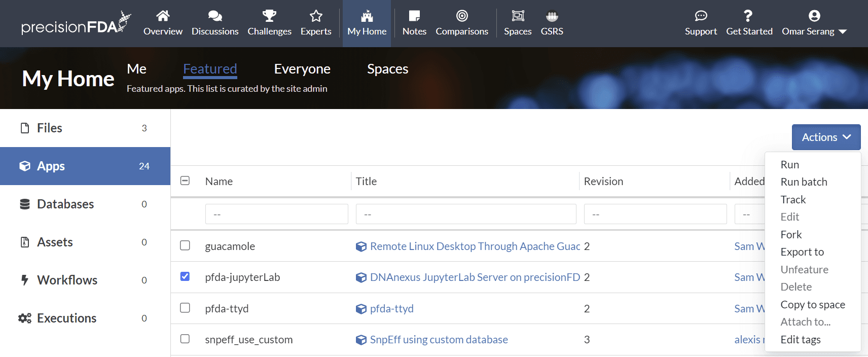This screenshot has width=868, height=357.
Task: Open Discussions via the speech bubbles icon
Action: [x=215, y=16]
